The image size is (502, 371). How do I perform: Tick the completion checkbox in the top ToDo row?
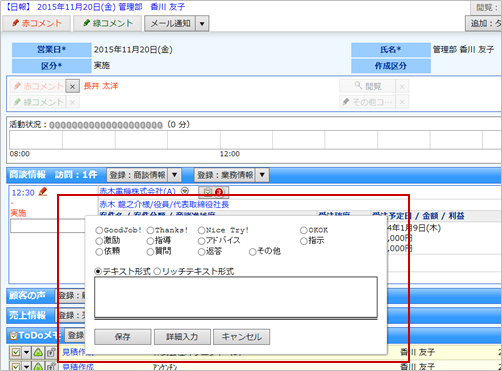[x=16, y=352]
